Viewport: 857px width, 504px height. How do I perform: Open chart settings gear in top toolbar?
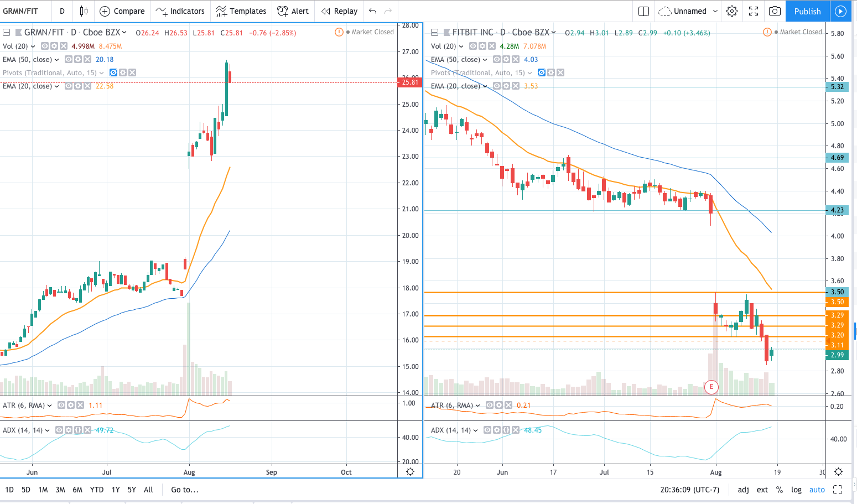pos(732,11)
